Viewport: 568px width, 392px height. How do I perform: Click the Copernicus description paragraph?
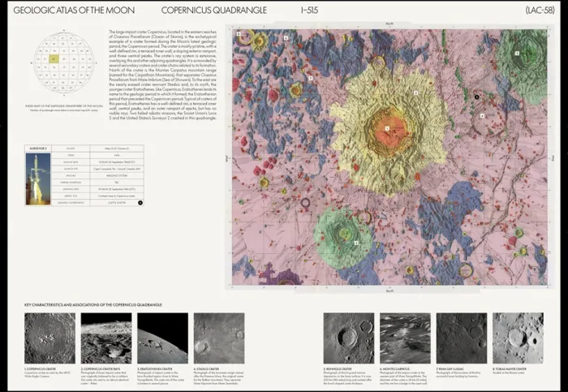(162, 75)
